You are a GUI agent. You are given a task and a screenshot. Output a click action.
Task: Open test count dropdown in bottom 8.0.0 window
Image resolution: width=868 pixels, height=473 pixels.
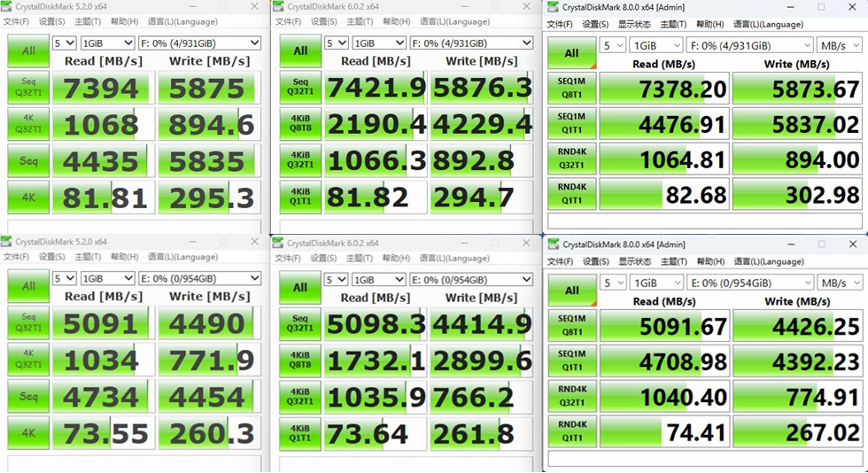[x=613, y=283]
